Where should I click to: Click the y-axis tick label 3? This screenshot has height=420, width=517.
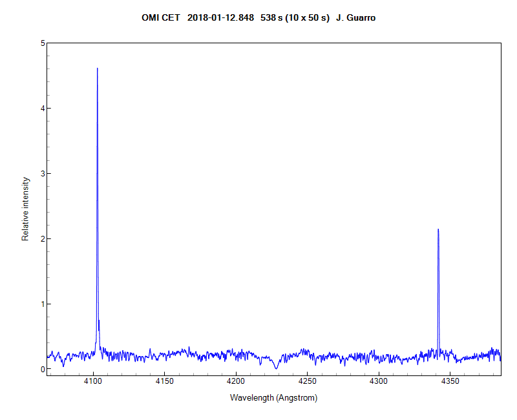tap(43, 174)
